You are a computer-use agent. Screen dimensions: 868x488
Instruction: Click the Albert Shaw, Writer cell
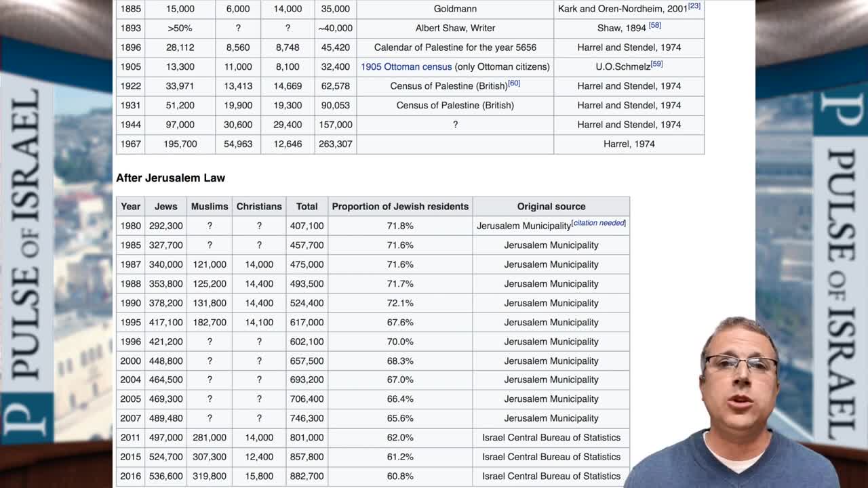[455, 28]
